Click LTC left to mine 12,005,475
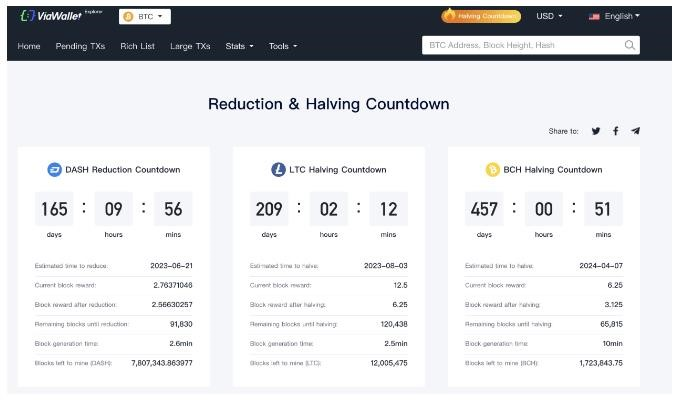 point(389,363)
